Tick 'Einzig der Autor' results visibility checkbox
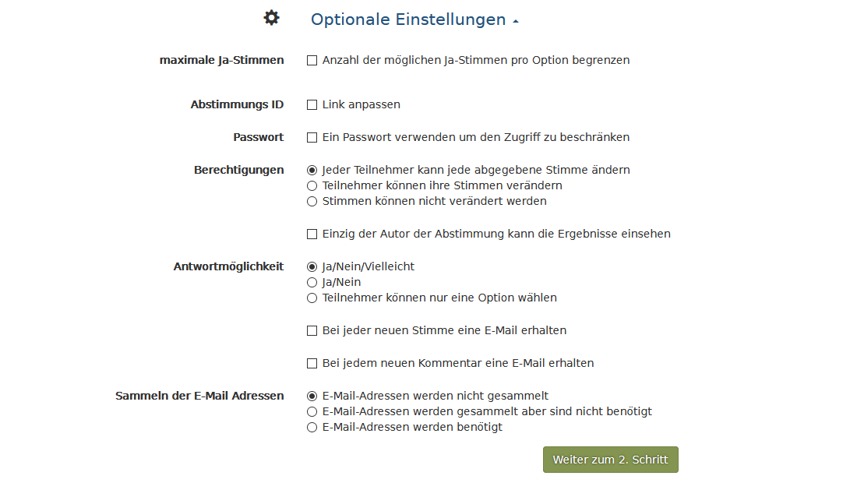The width and height of the screenshot is (850, 504). pos(312,234)
